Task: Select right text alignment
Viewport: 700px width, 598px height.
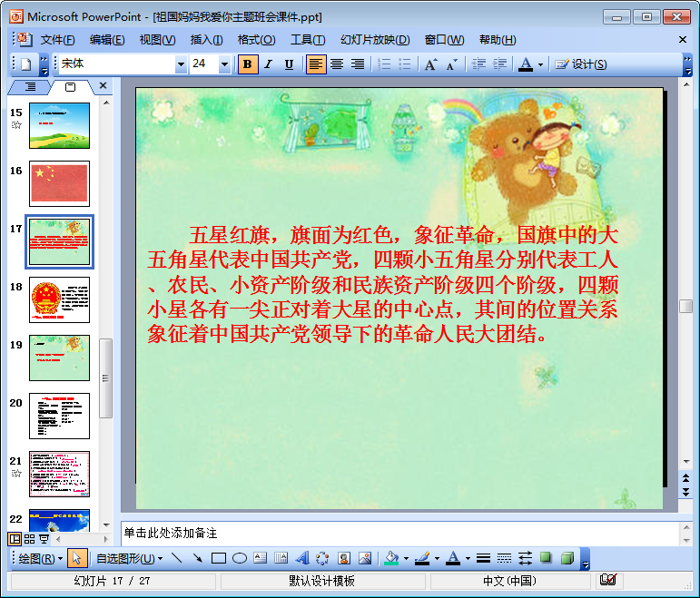Action: [x=357, y=64]
